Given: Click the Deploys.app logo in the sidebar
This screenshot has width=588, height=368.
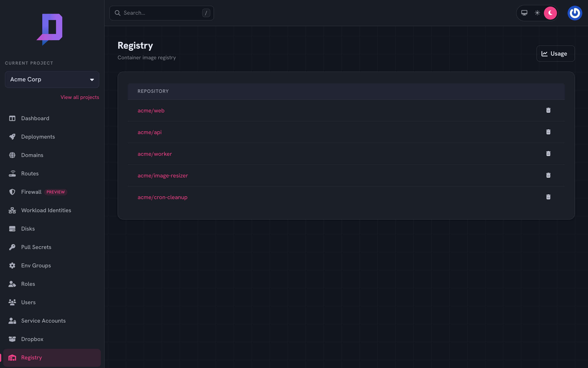Looking at the screenshot, I should click(50, 29).
